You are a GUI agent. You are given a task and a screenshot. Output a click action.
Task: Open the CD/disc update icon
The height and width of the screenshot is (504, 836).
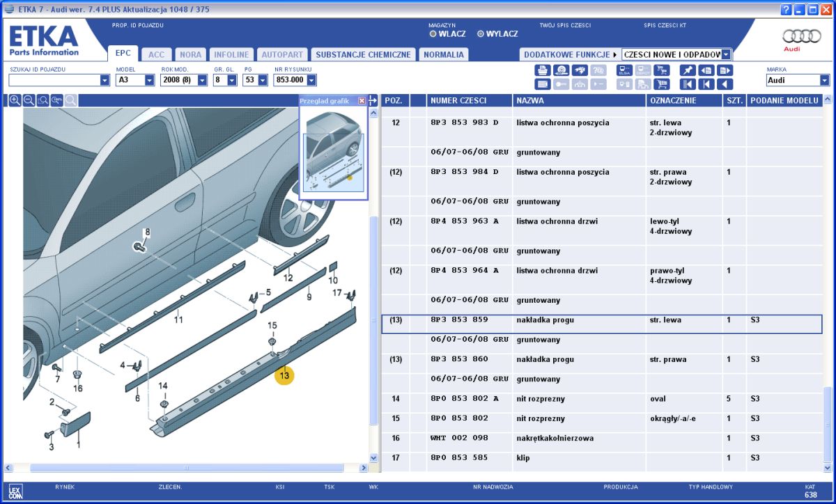561,70
